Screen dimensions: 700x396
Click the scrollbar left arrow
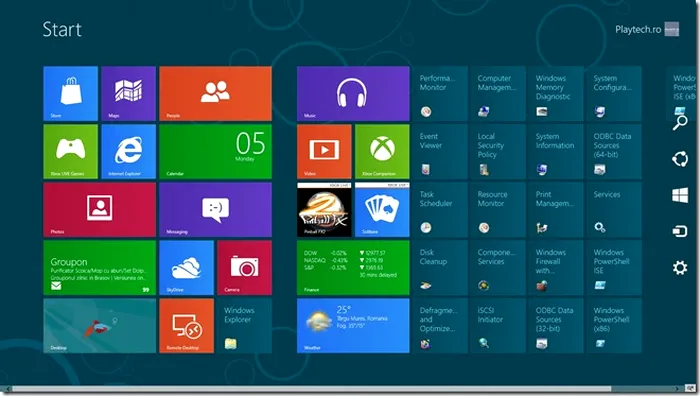pos(7,389)
